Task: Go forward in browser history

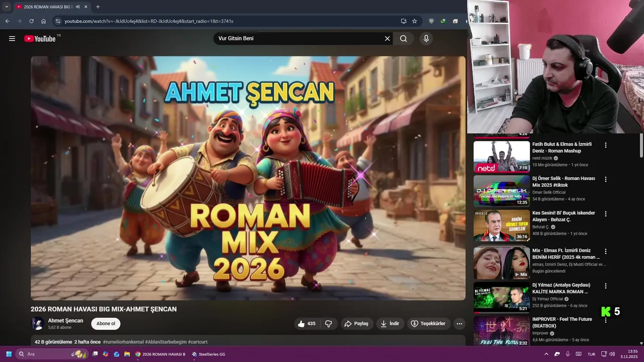Action: [19, 21]
